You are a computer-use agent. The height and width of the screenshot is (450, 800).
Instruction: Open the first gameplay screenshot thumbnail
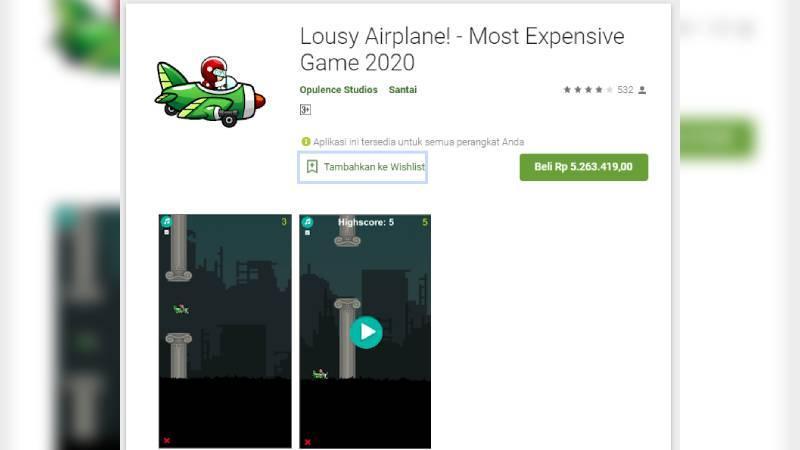225,331
